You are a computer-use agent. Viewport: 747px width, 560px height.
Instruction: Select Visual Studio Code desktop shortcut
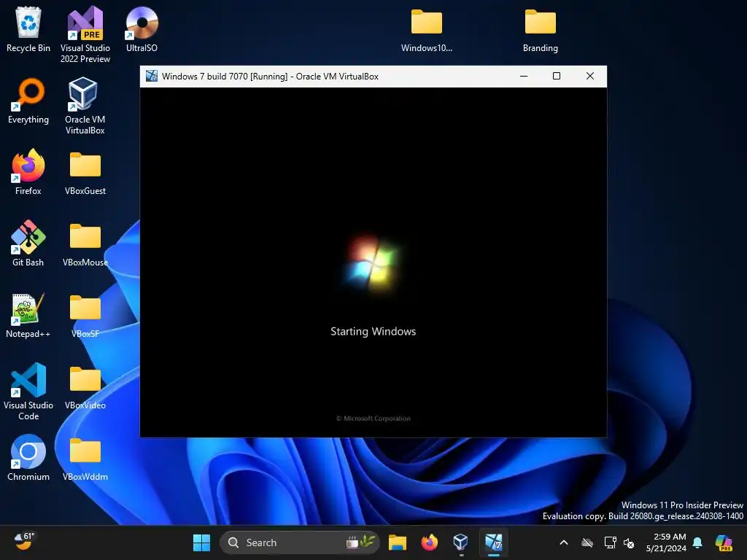tap(28, 392)
